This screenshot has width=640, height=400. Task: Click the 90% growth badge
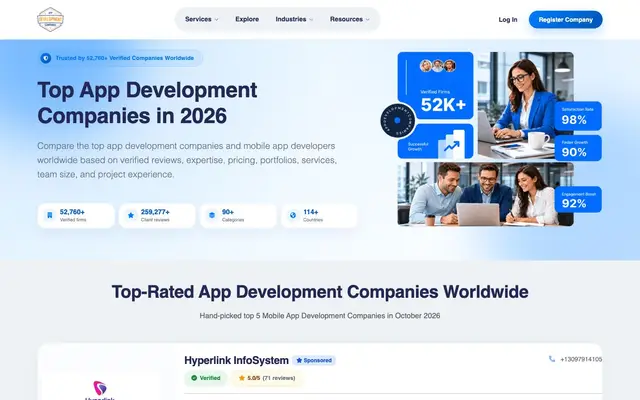(x=578, y=148)
